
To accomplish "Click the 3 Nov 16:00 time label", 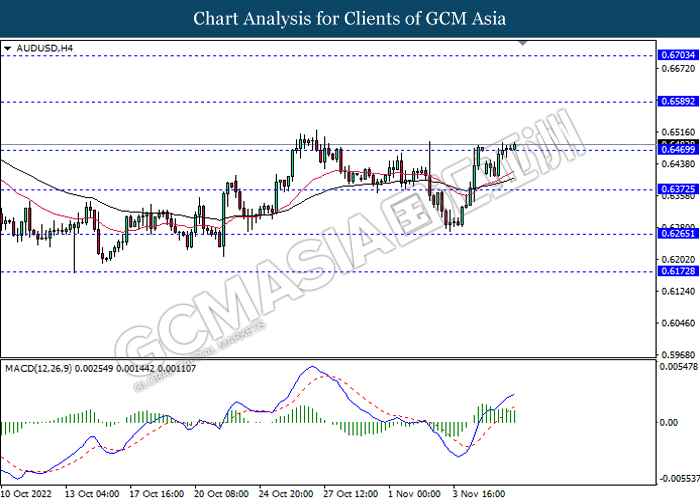I will [x=479, y=493].
